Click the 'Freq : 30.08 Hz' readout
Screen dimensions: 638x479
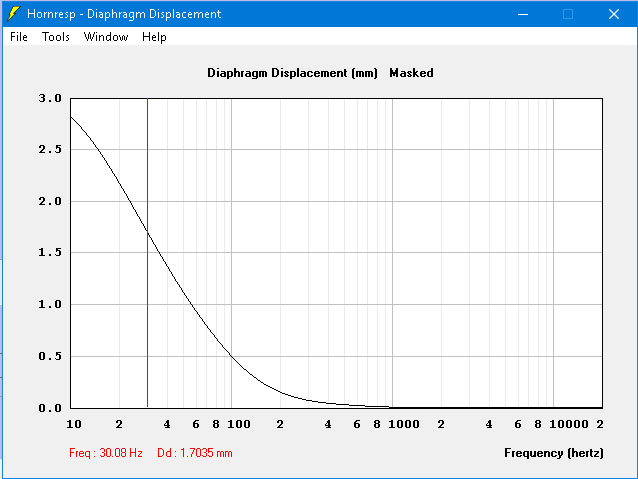[106, 453]
